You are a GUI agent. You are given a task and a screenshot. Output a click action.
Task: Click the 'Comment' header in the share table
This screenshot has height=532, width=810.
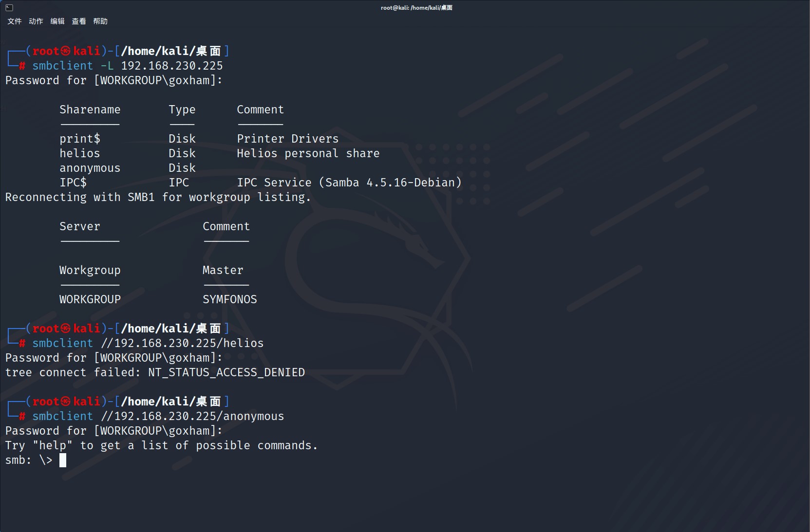[x=261, y=110]
